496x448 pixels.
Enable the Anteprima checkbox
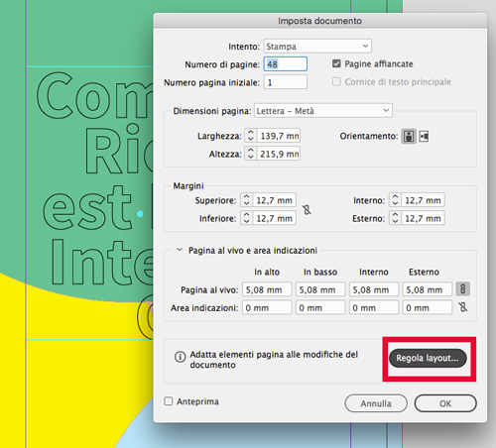point(169,401)
